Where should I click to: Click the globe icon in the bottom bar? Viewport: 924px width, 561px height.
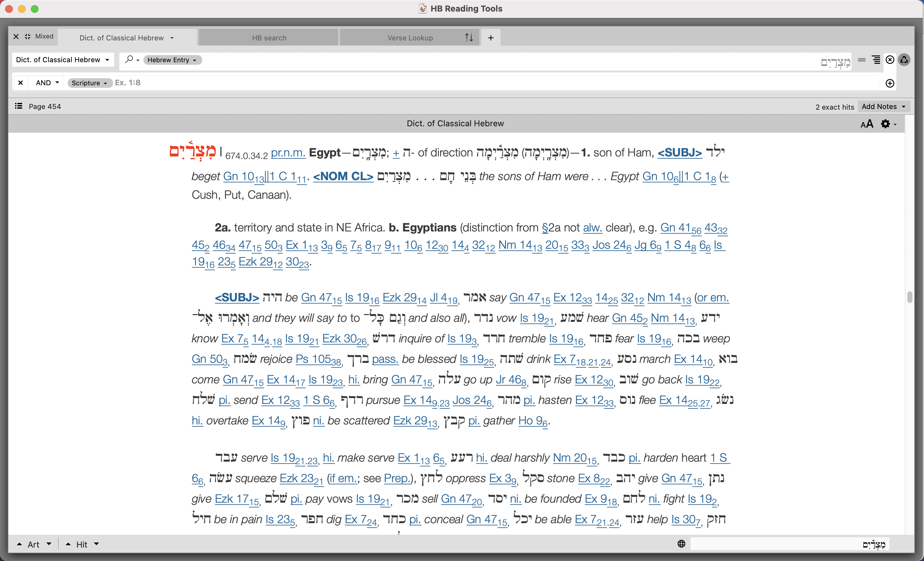681,544
